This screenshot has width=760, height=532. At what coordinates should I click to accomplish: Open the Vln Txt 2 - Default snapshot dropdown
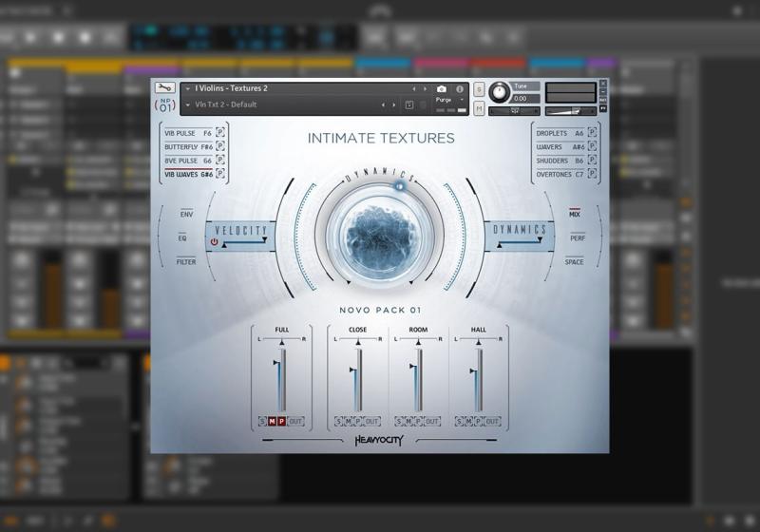(187, 104)
